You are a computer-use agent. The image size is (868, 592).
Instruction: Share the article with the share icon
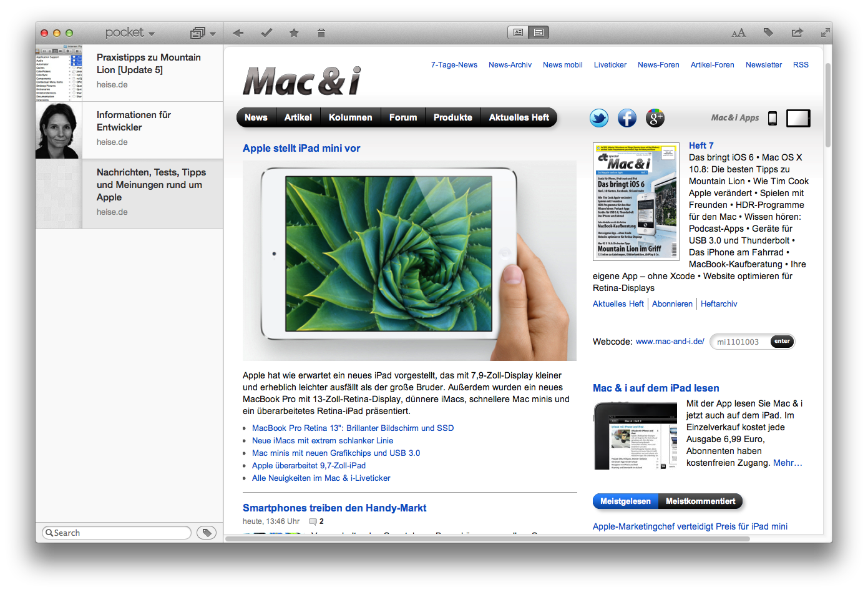797,32
